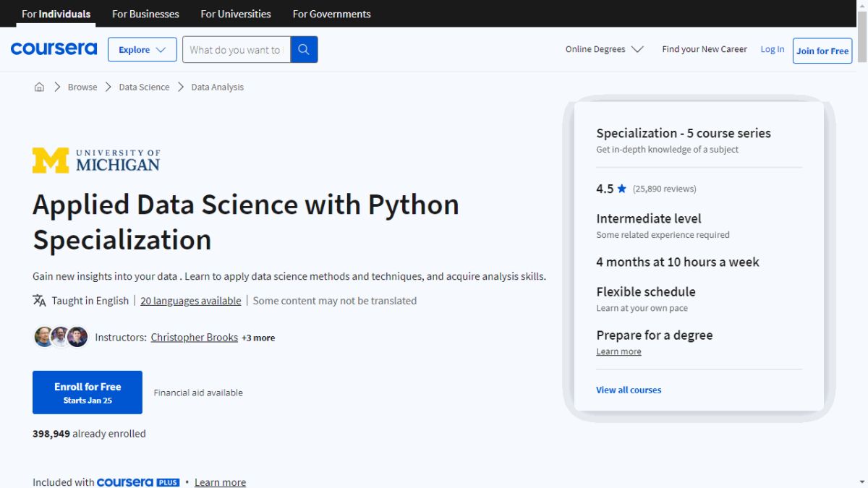
Task: Open the Explore dropdown menu
Action: (142, 50)
